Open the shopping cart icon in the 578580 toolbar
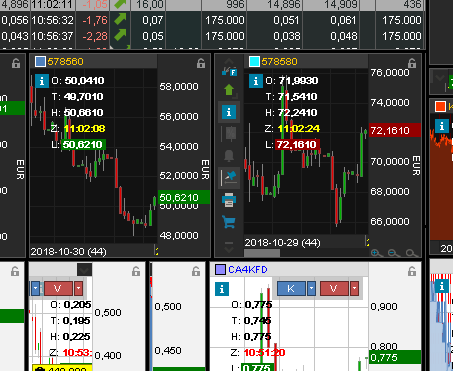The height and width of the screenshot is (371, 453). tap(229, 222)
